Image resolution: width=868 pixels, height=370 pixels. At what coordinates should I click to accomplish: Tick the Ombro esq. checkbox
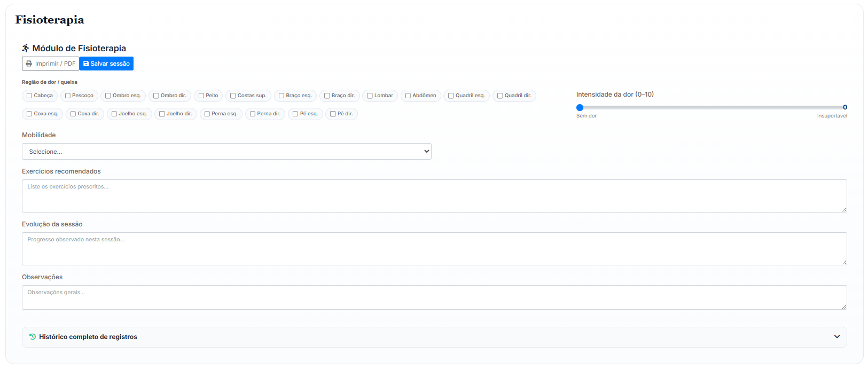pos(108,96)
